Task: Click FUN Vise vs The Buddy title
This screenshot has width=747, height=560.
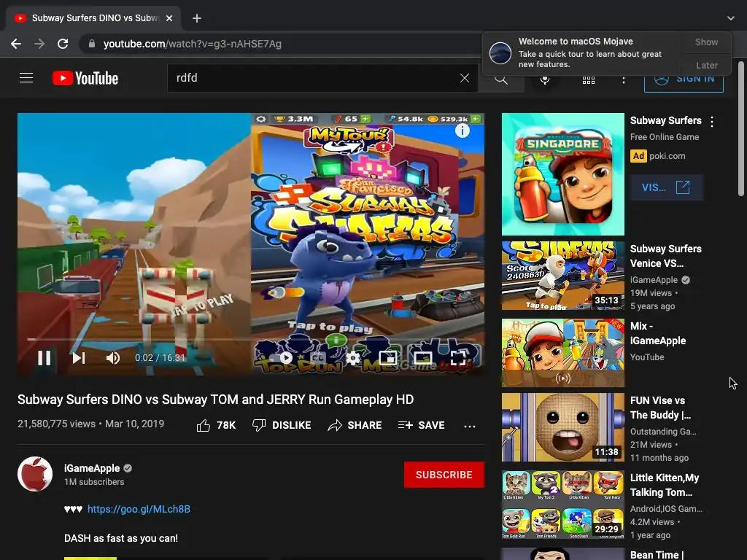Action: click(x=660, y=408)
